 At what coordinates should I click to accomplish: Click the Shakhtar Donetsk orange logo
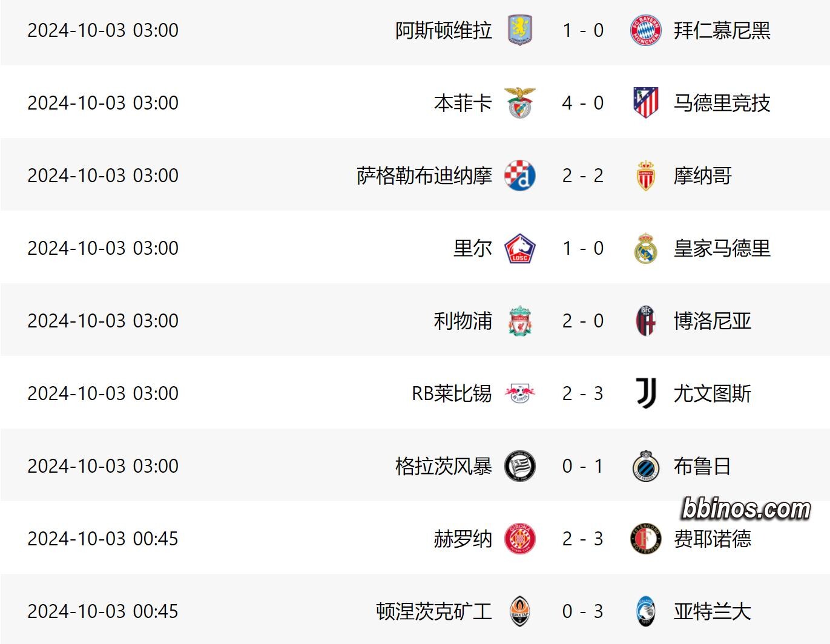(x=519, y=611)
